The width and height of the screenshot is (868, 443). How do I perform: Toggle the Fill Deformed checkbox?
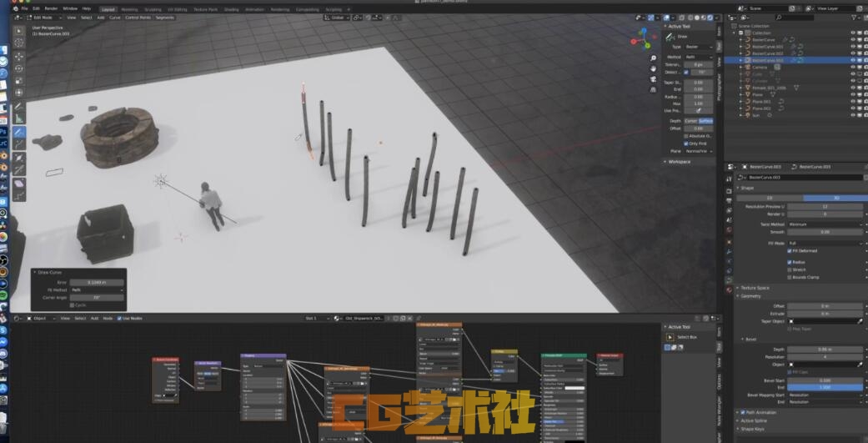[x=790, y=251]
